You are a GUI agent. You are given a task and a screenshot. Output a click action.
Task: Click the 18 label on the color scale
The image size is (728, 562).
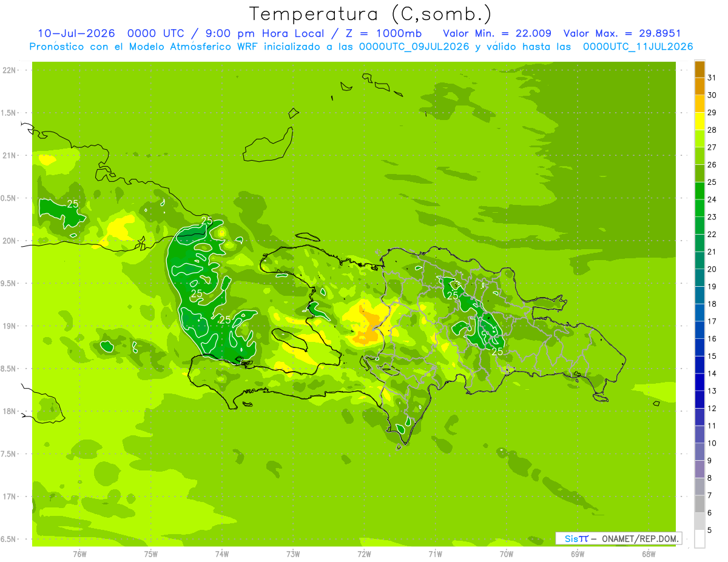[712, 304]
